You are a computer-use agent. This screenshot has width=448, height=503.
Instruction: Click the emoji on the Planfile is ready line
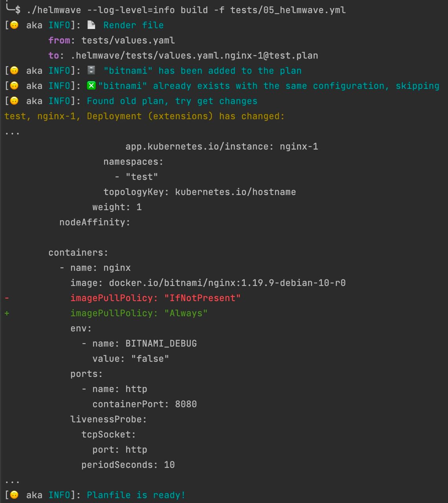click(14, 495)
